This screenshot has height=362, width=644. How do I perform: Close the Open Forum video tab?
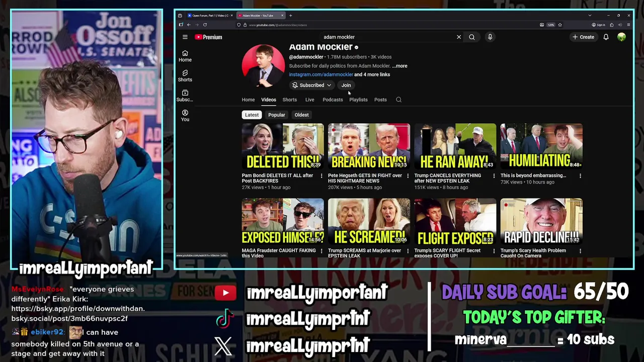pyautogui.click(x=231, y=16)
